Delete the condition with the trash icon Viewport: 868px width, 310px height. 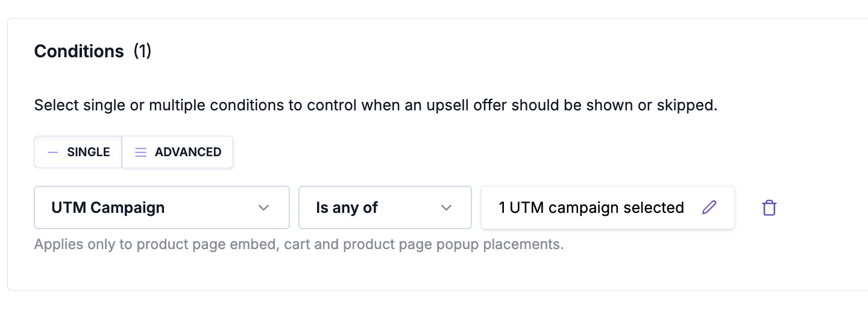pyautogui.click(x=769, y=208)
